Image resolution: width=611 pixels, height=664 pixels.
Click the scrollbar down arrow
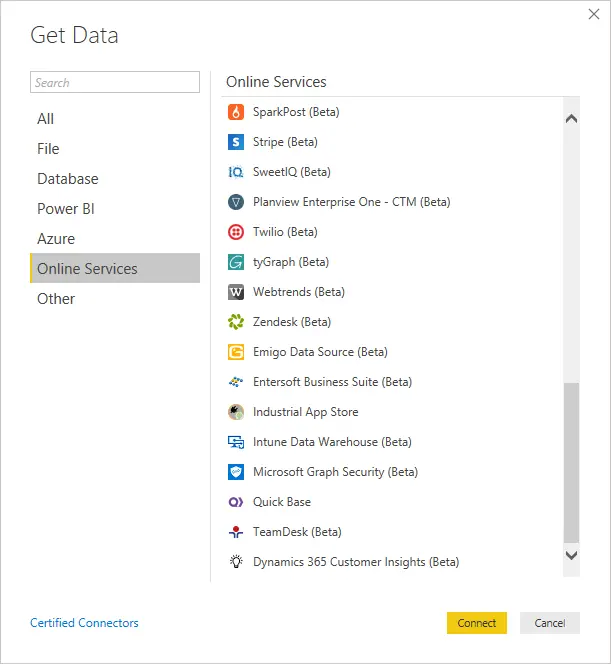tap(571, 555)
